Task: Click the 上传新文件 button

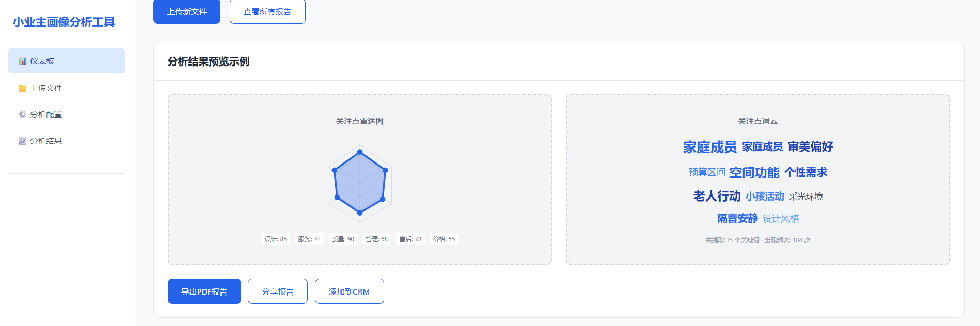Action: pyautogui.click(x=187, y=11)
